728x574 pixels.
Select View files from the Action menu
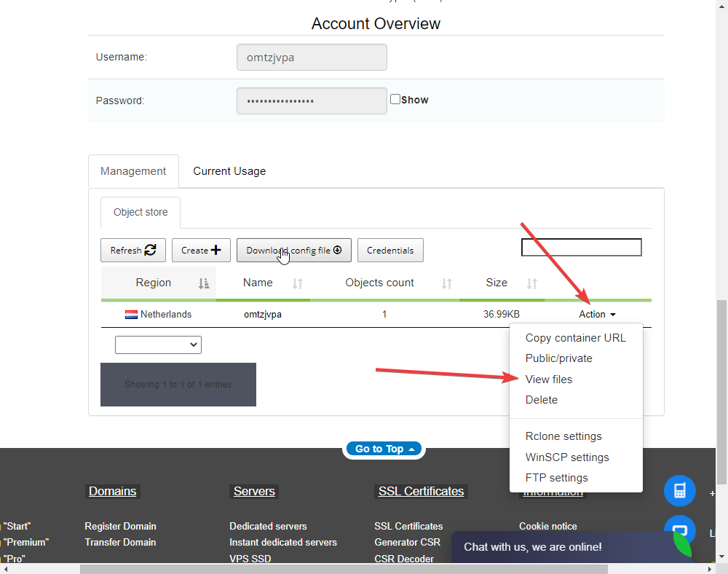549,380
